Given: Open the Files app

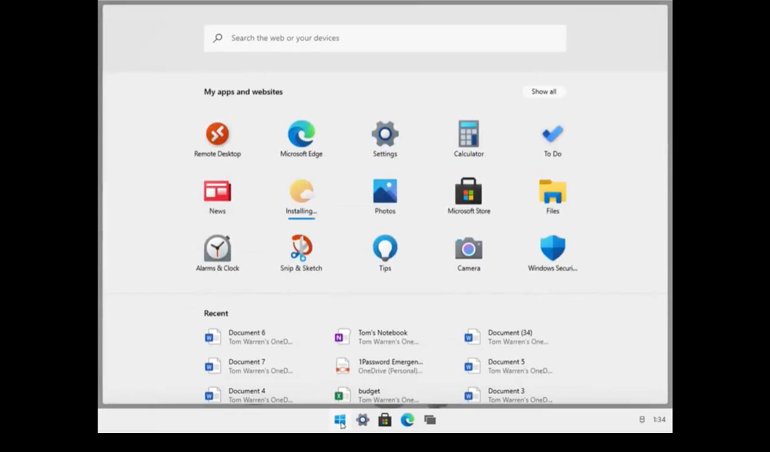Looking at the screenshot, I should click(x=552, y=191).
